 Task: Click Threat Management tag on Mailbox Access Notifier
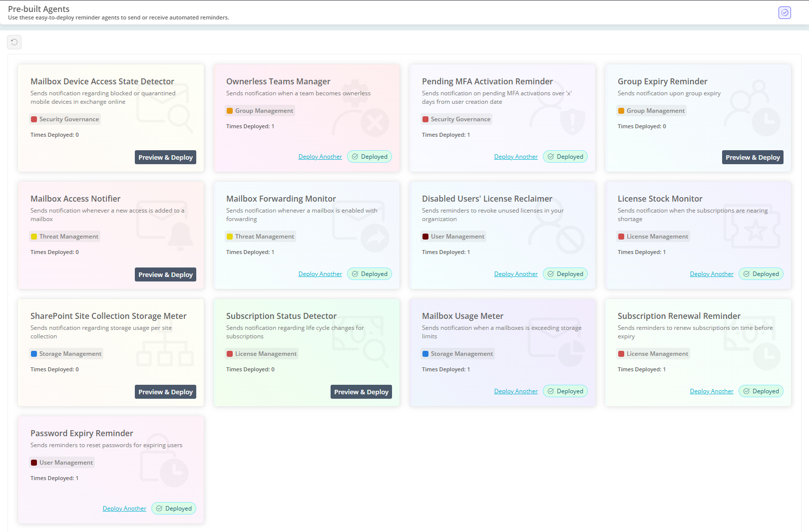click(x=65, y=237)
